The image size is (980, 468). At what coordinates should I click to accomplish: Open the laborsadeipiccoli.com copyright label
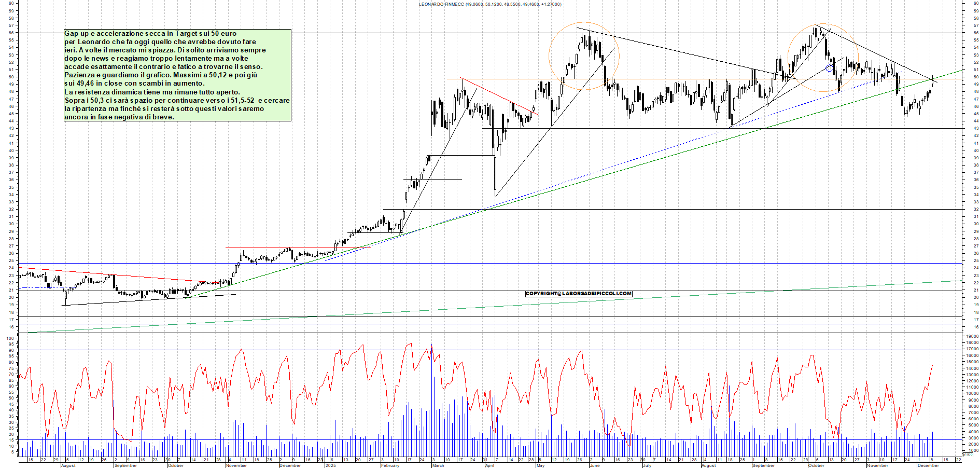point(578,294)
